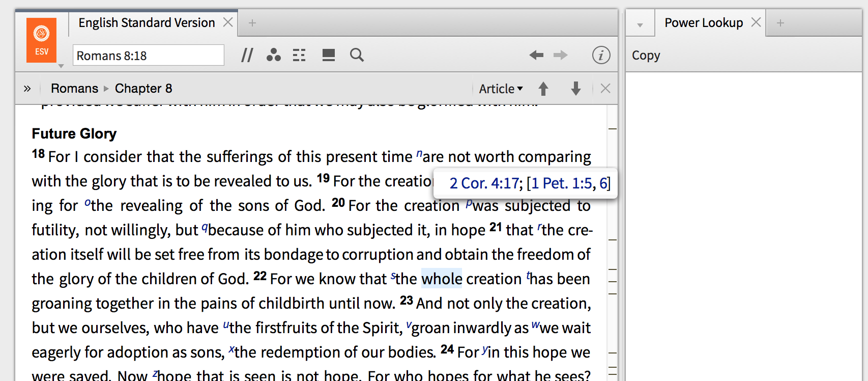Click verse number 23

[407, 300]
